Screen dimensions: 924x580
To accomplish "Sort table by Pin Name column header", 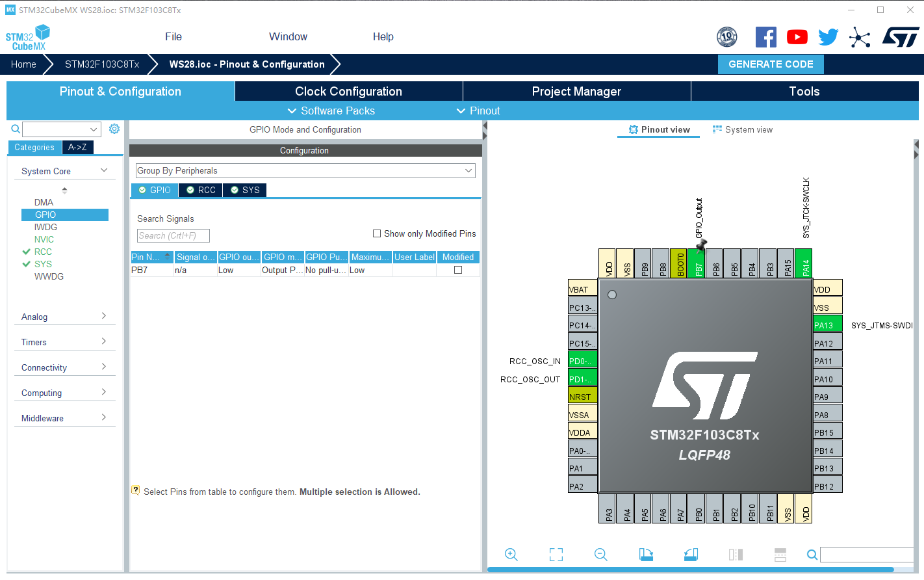I will pos(152,257).
